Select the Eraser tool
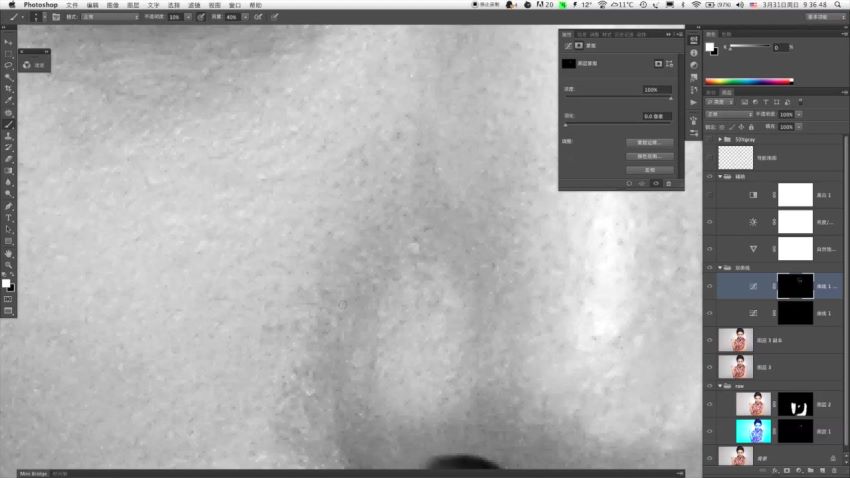 (8, 159)
